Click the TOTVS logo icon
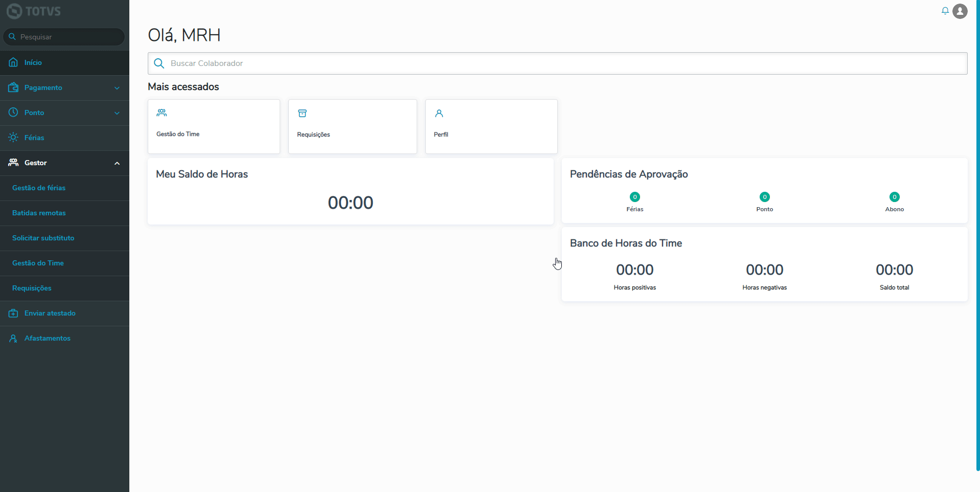The image size is (980, 492). (x=14, y=11)
